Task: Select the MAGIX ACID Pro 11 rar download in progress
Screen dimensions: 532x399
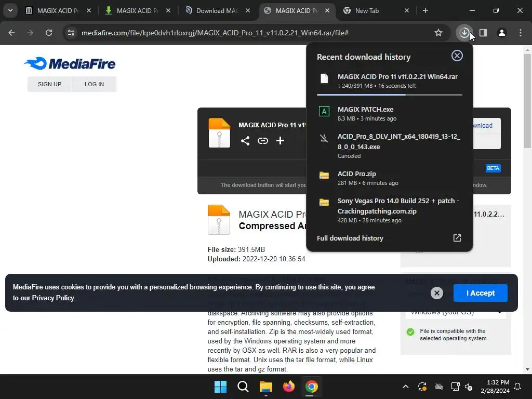Action: [x=390, y=81]
